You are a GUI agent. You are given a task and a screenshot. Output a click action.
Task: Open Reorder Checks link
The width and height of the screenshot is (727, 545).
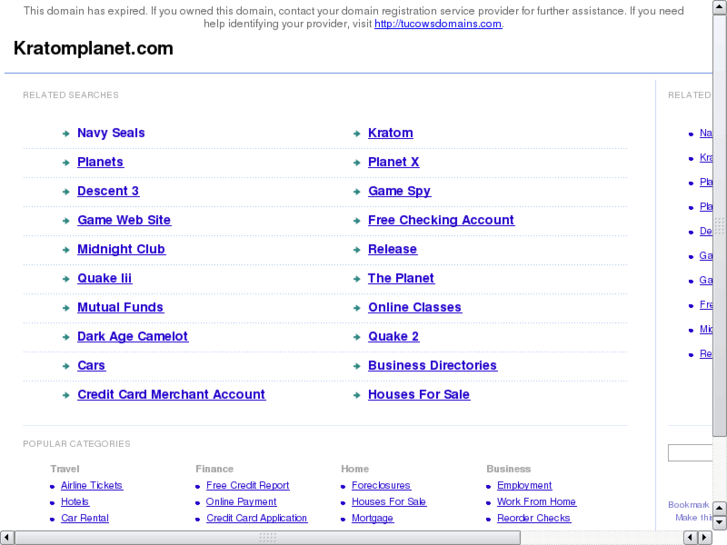(534, 518)
